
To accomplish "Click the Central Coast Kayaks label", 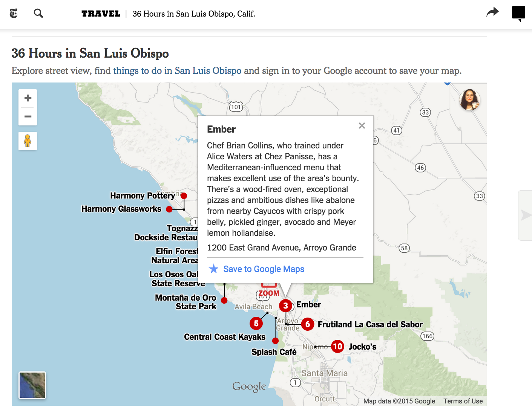I will tap(225, 337).
